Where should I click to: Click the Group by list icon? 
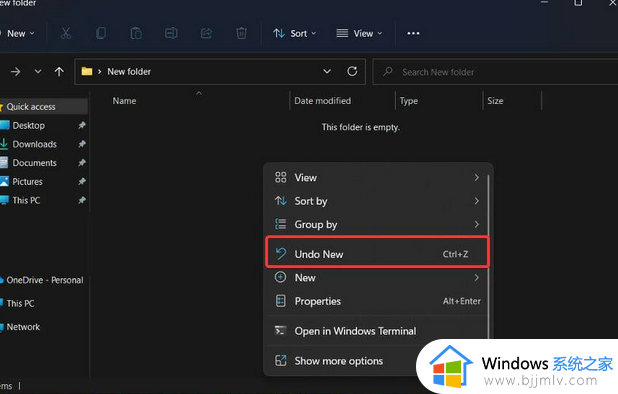pos(281,224)
